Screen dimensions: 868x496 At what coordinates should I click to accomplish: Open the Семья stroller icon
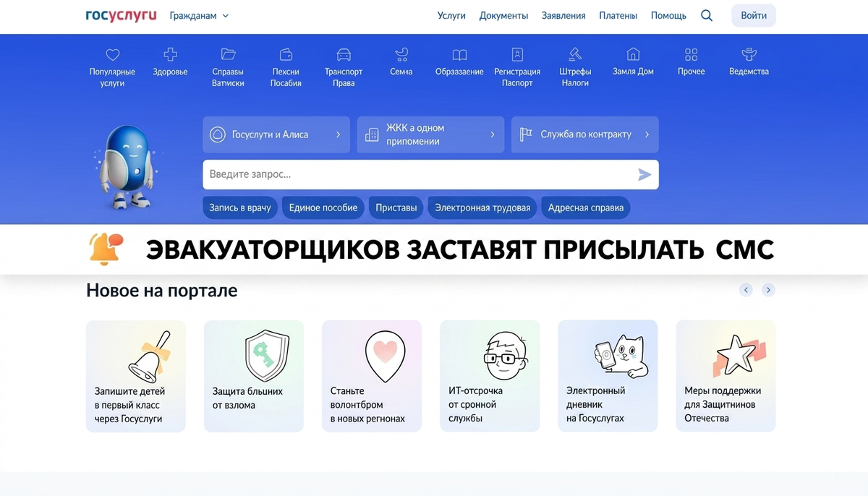401,54
